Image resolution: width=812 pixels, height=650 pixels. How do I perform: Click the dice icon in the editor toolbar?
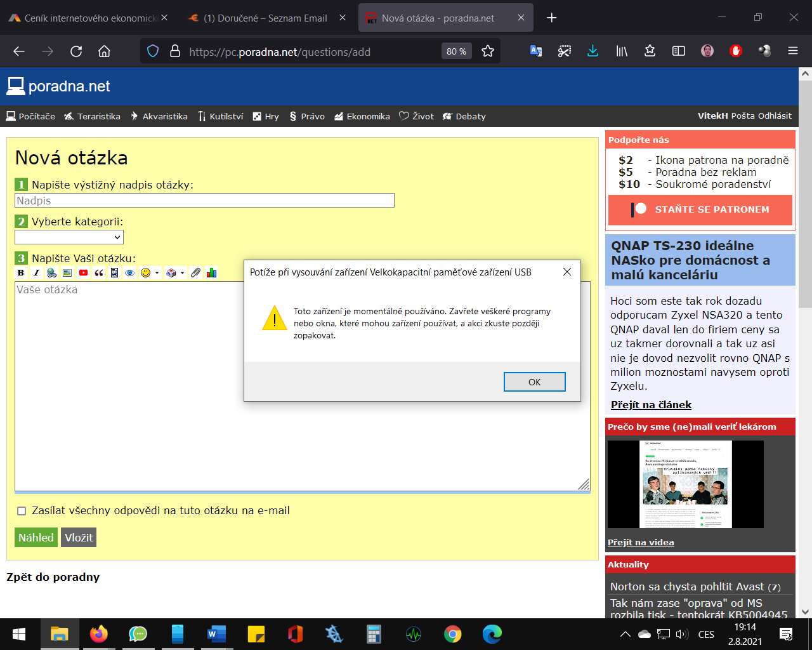pos(171,273)
